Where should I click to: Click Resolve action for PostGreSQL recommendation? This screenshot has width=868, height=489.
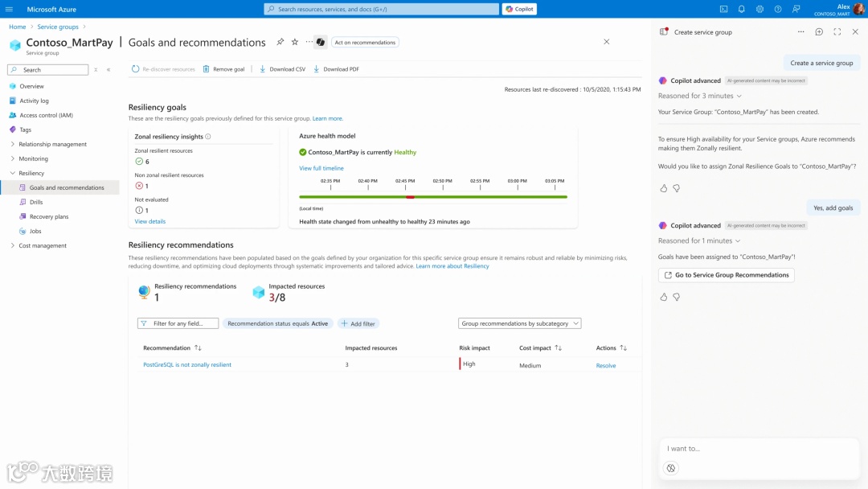tap(606, 365)
